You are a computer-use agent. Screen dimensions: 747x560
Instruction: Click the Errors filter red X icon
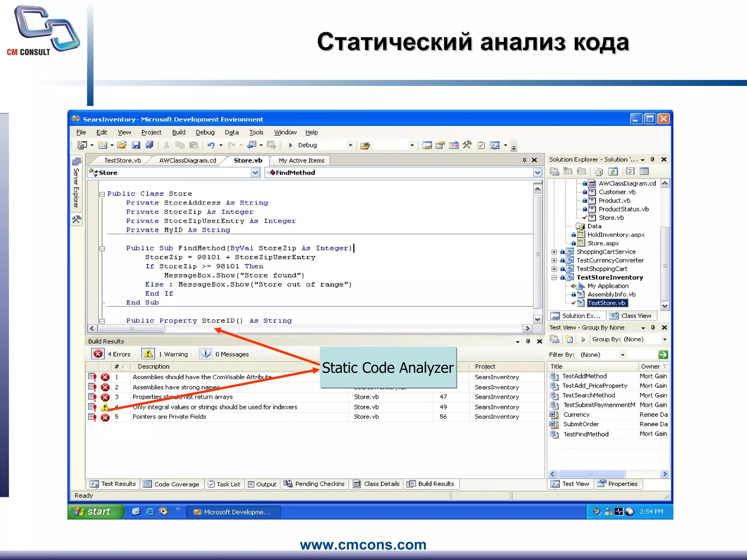(98, 354)
